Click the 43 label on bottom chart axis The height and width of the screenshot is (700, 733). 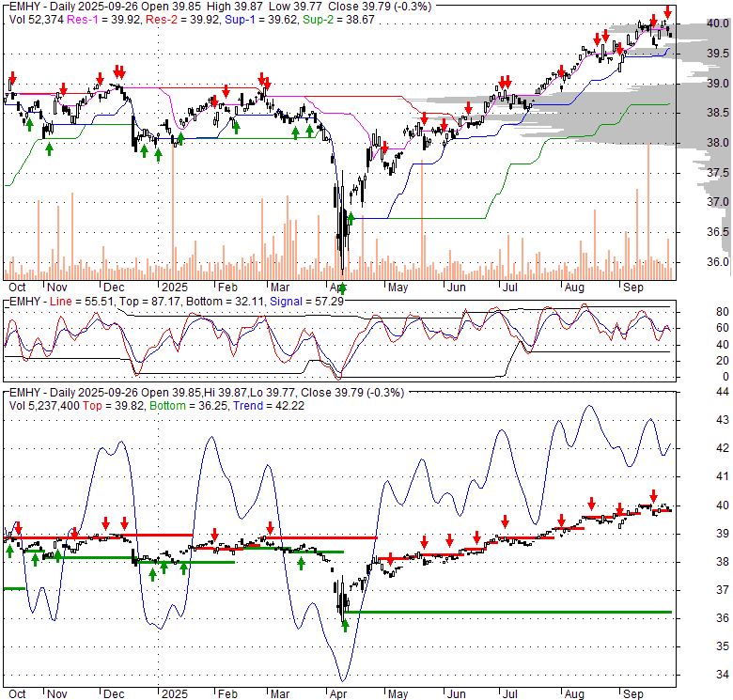[723, 420]
